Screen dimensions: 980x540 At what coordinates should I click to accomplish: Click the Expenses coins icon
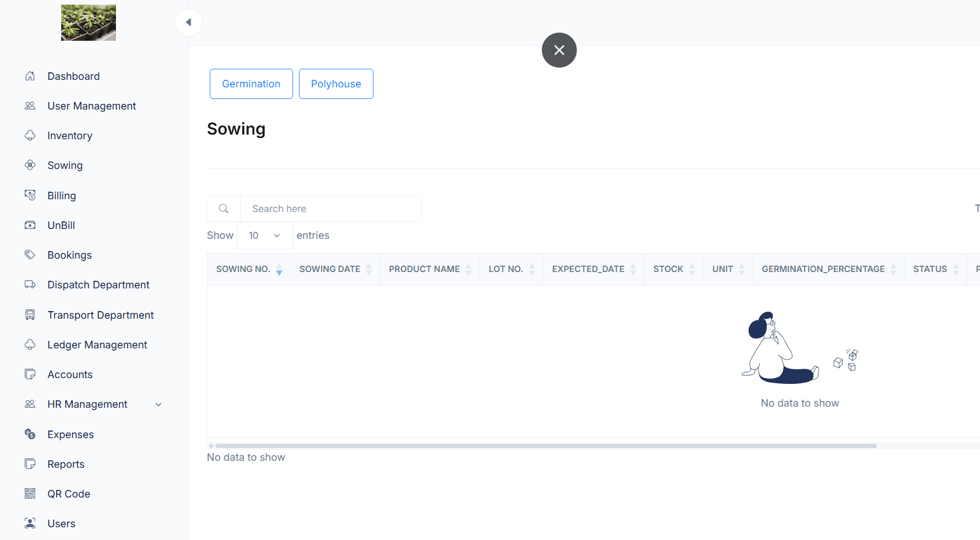[30, 434]
